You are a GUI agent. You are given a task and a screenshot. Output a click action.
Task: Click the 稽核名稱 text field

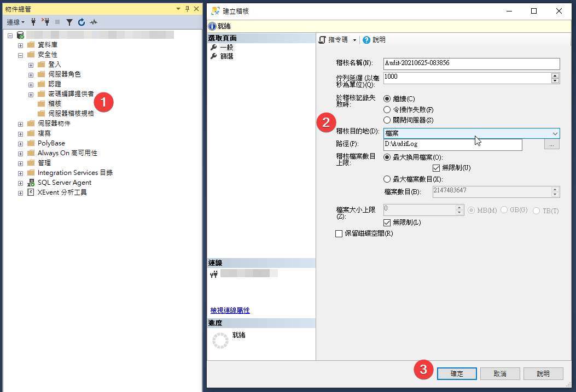coord(472,63)
